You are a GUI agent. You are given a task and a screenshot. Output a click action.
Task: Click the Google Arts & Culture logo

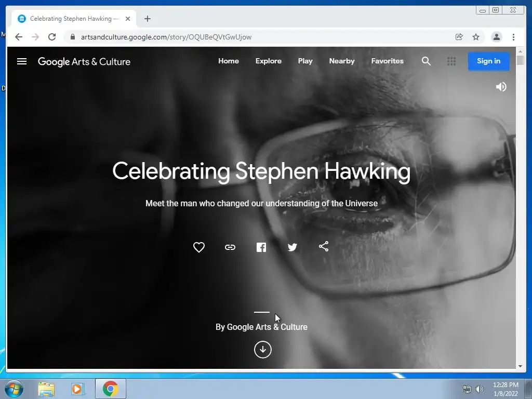coord(84,62)
